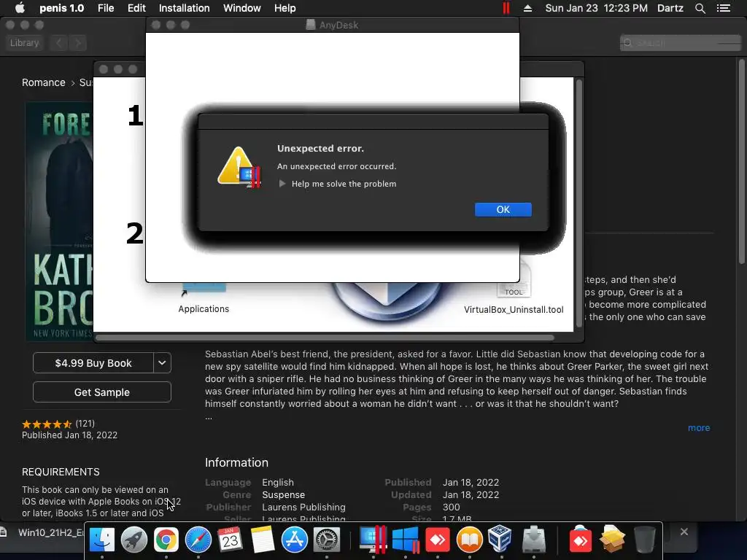The width and height of the screenshot is (747, 560).
Task: Click Get Sample button
Action: pyautogui.click(x=102, y=392)
